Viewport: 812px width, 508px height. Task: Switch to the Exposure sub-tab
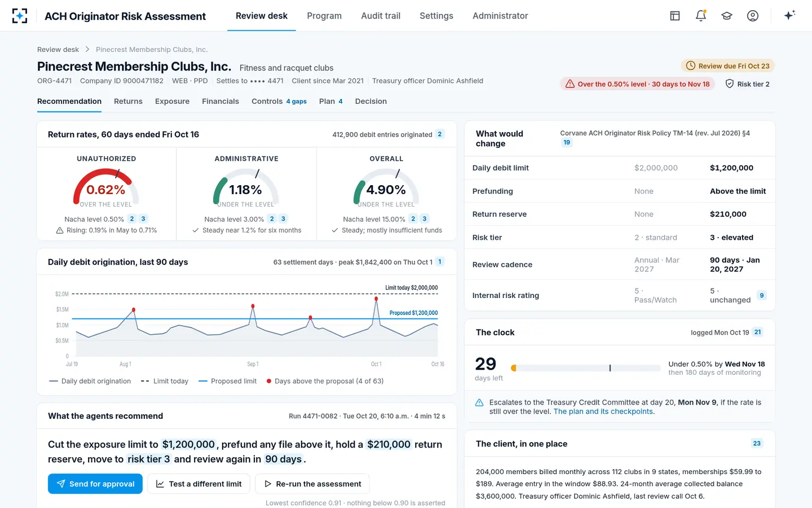click(x=172, y=102)
